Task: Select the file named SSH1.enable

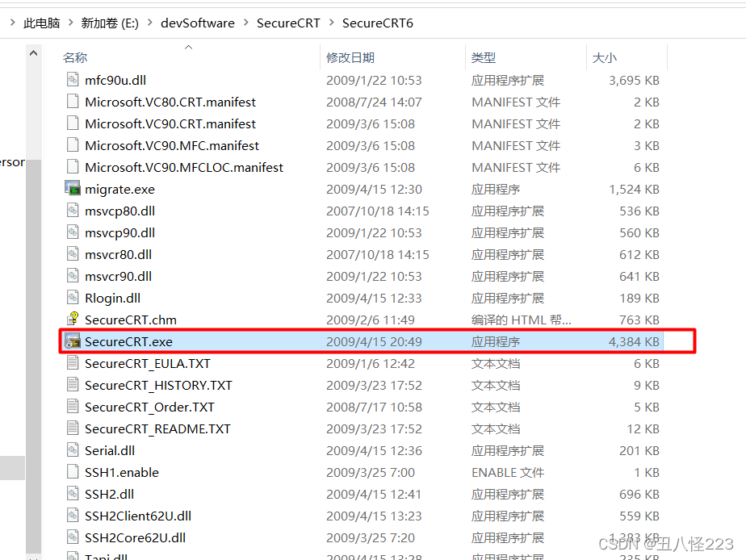Action: (122, 473)
